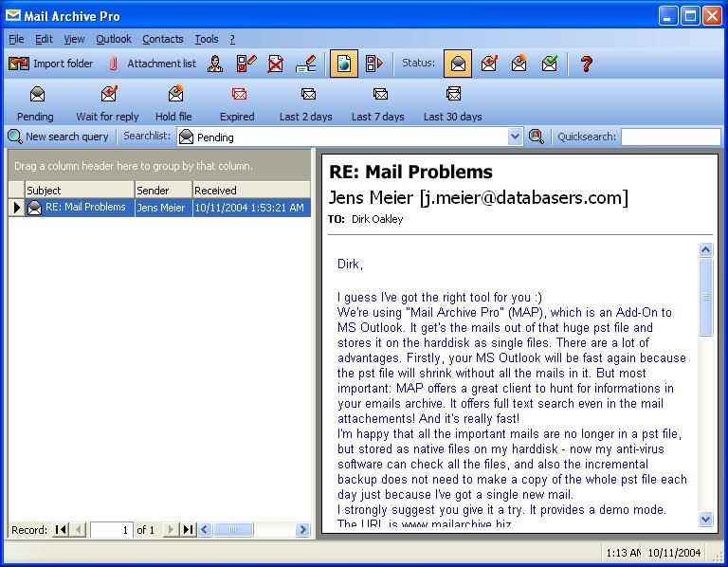Viewport: 728px width, 567px height.
Task: Go to the first record in the navigator
Action: 61,529
